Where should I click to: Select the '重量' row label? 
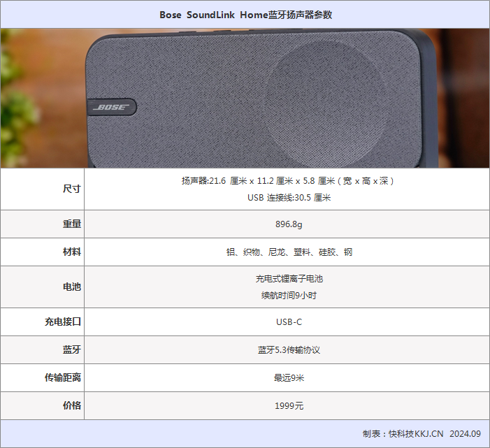click(72, 224)
